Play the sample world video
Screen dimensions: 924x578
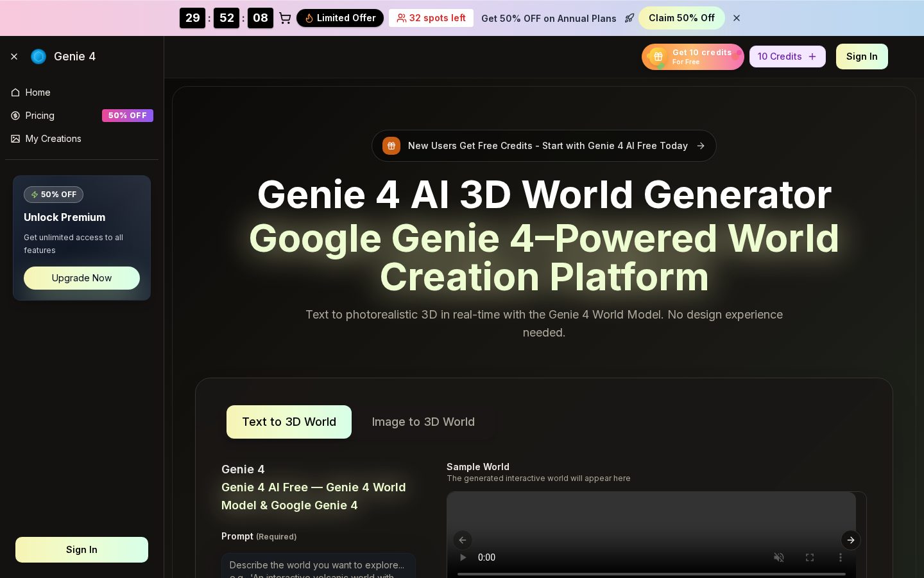463,557
